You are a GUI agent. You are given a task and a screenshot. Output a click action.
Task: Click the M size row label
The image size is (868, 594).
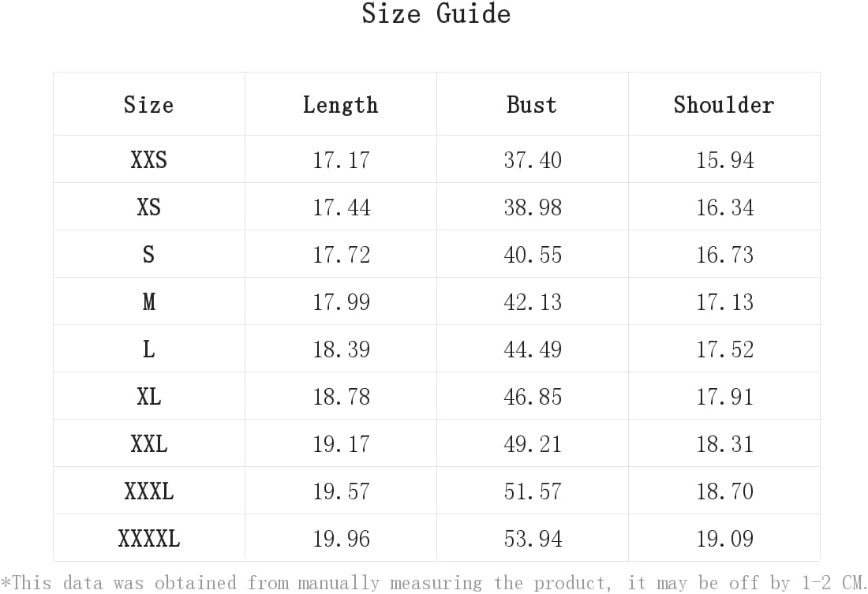(x=148, y=301)
